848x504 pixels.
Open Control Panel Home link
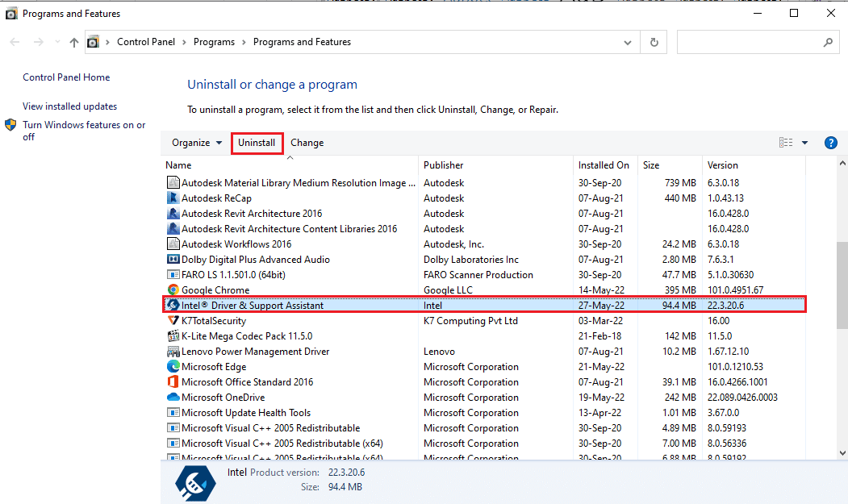click(x=66, y=77)
